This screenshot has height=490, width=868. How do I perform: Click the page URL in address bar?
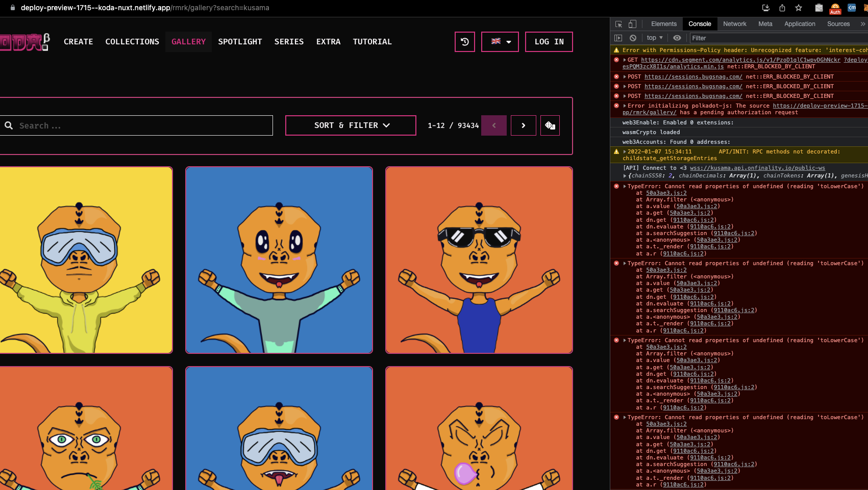click(145, 8)
